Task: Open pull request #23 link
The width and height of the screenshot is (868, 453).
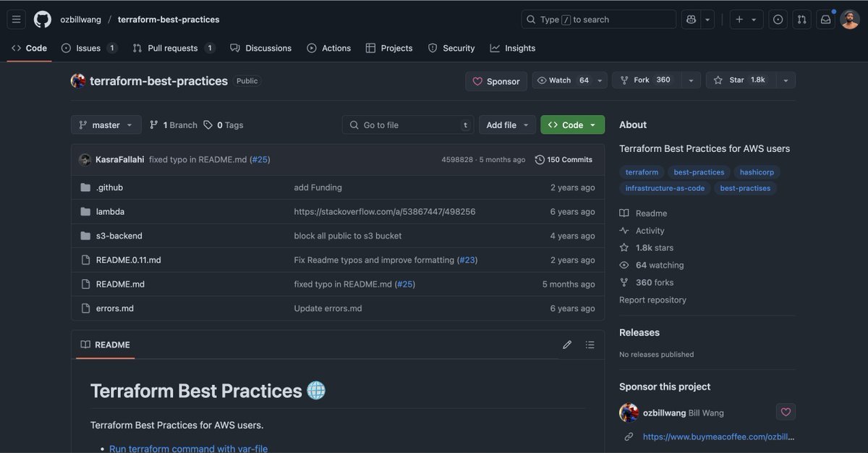Action: [467, 260]
